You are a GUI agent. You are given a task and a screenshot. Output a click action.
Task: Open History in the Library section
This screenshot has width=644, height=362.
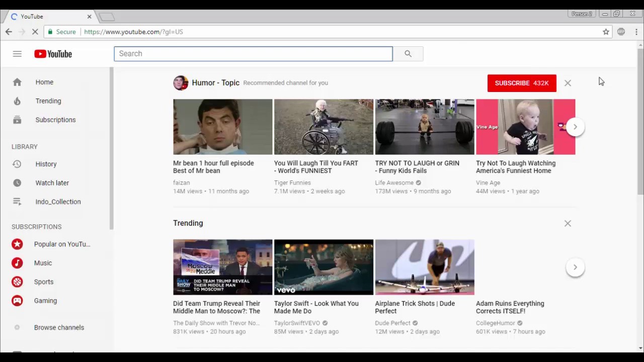[x=55, y=164]
